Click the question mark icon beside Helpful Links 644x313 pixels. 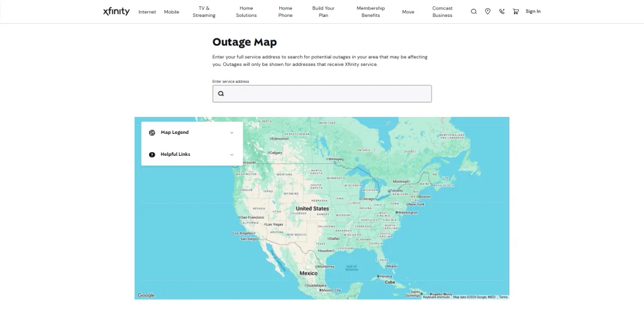(x=152, y=155)
